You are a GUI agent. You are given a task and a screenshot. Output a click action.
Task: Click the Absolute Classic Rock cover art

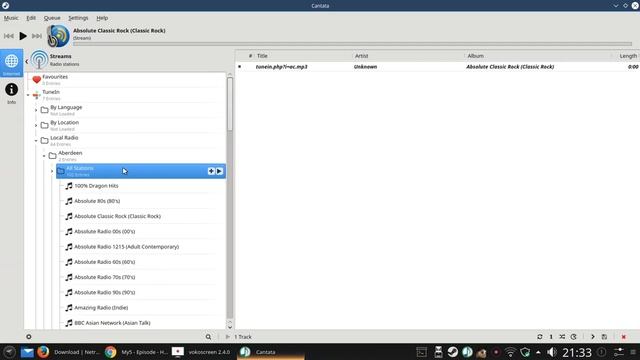[x=58, y=36]
